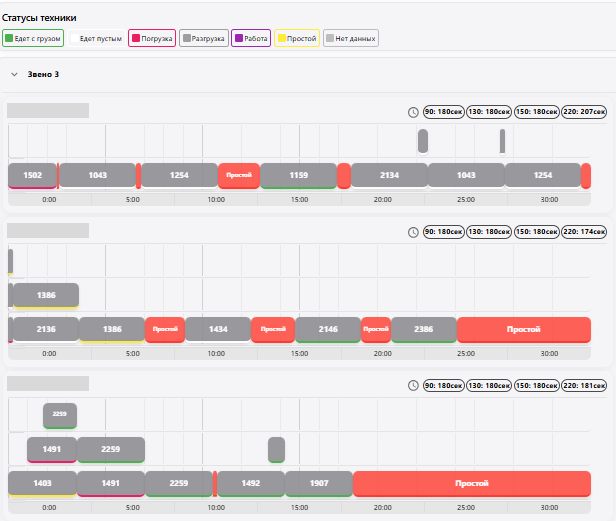This screenshot has width=616, height=521.
Task: Select '90: 180сек' chip in the '220: 181сек' row
Action: pos(444,385)
